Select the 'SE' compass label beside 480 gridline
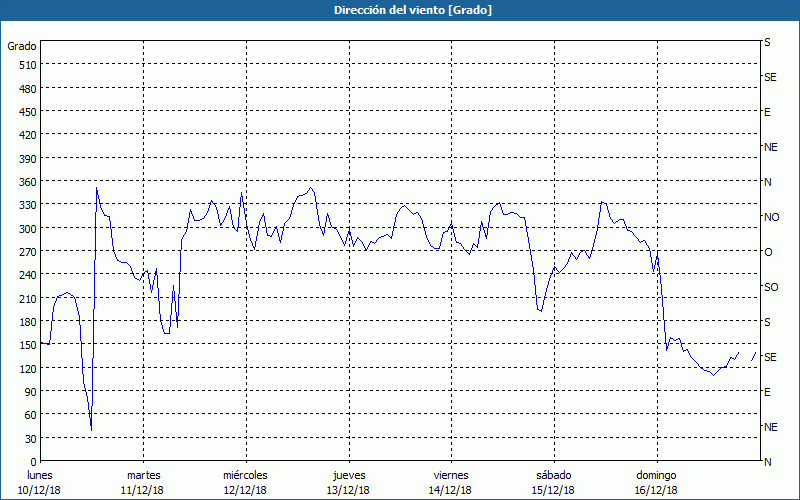This screenshot has height=500, width=800. click(770, 78)
